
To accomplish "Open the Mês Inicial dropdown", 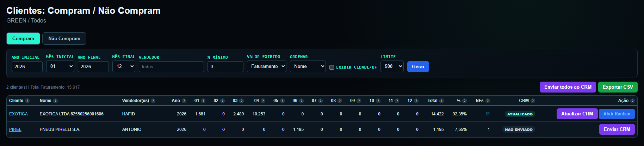I will (x=60, y=66).
